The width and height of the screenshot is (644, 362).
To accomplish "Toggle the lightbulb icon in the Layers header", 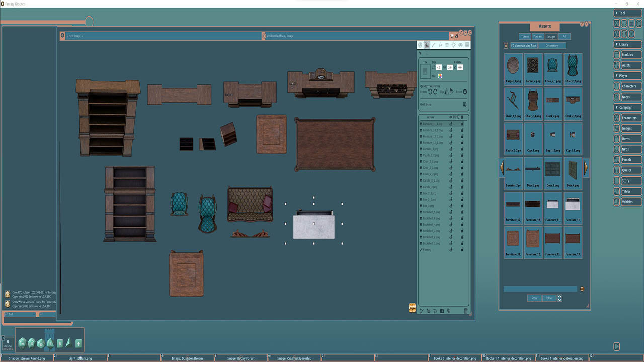I will (458, 117).
